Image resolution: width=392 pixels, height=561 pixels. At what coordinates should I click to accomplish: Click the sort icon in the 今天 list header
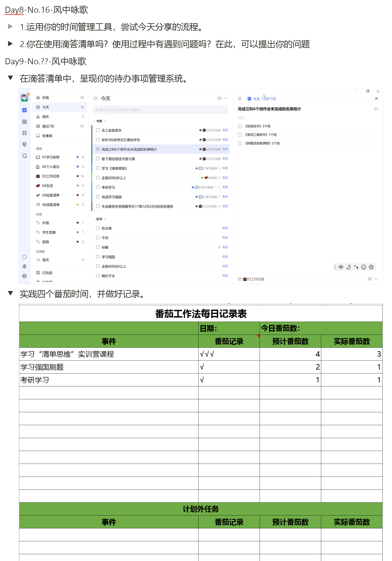click(219, 98)
